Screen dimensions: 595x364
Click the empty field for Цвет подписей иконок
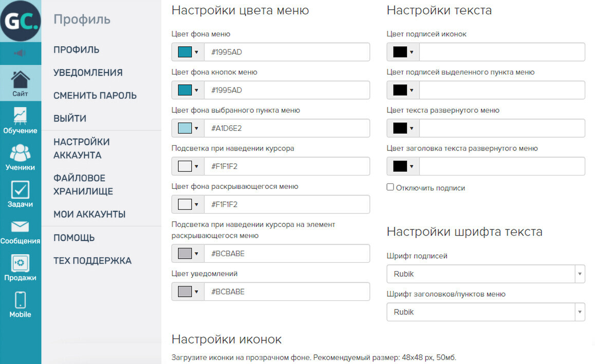(x=502, y=52)
